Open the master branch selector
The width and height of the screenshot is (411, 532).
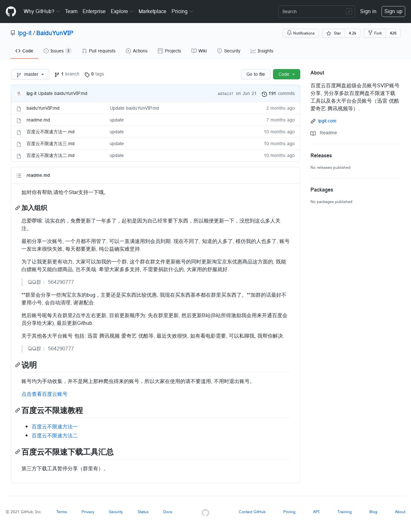coord(30,74)
